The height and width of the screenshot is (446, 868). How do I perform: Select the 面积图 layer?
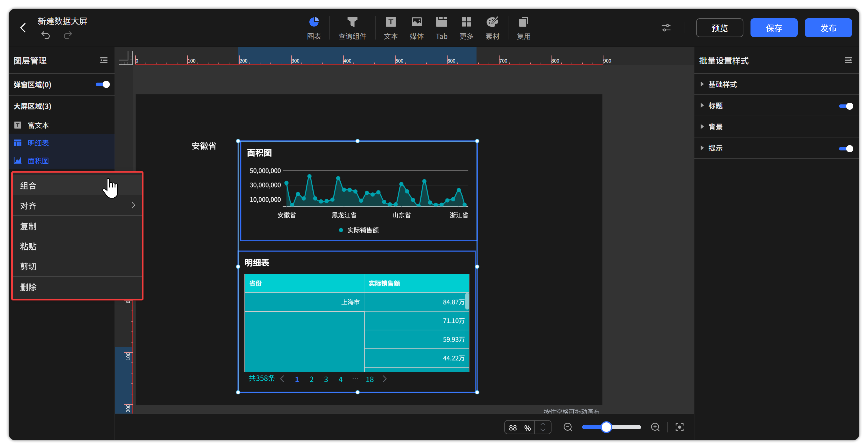(62, 160)
